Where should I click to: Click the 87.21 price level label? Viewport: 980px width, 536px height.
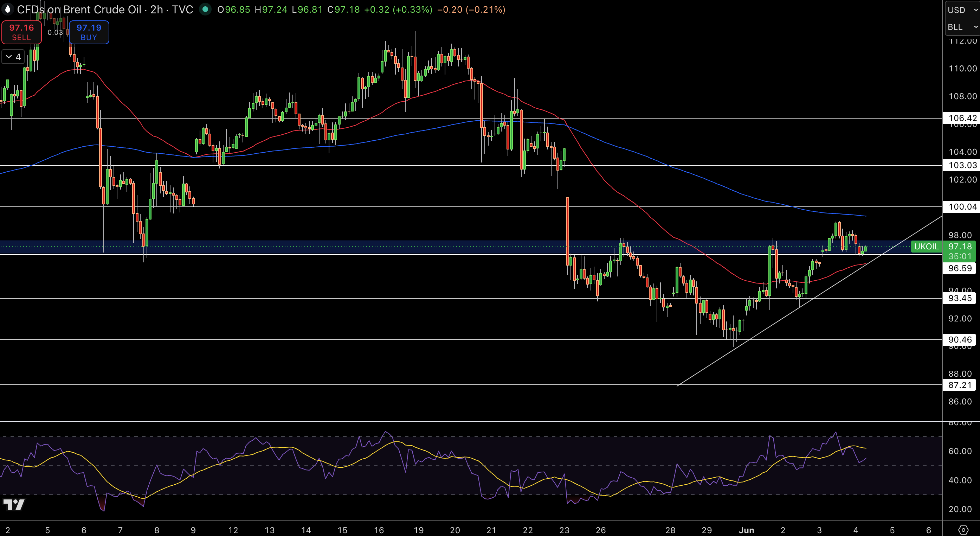pyautogui.click(x=960, y=385)
